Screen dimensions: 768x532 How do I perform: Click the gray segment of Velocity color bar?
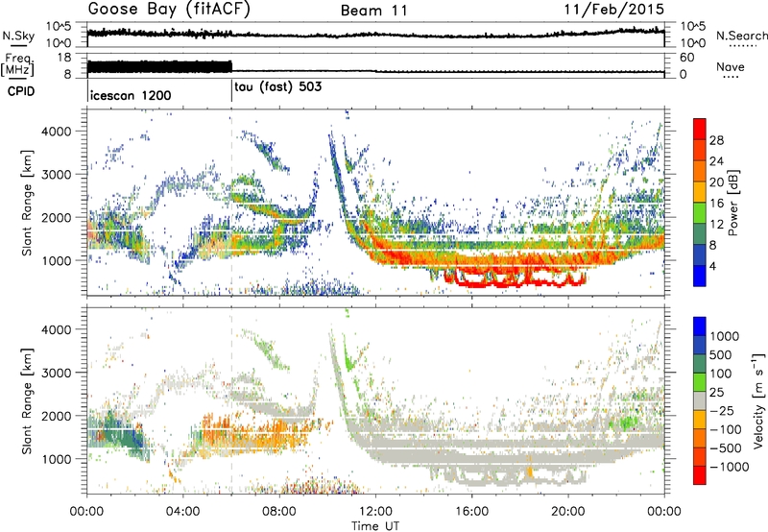pos(700,401)
